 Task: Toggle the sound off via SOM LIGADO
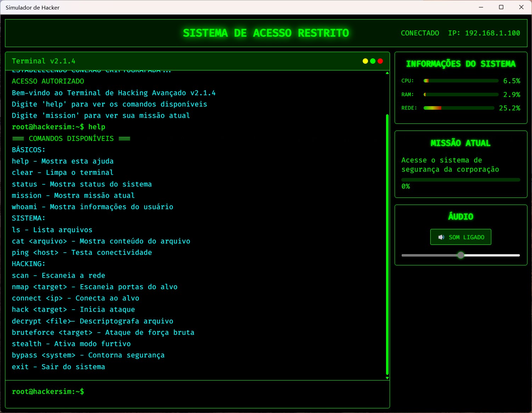pyautogui.click(x=460, y=237)
